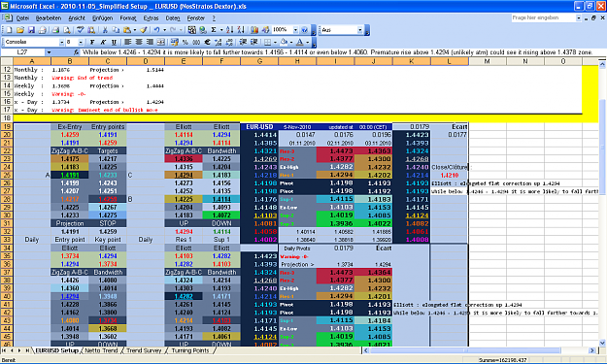
Task: Open the Ansicht menu
Action: pos(77,18)
